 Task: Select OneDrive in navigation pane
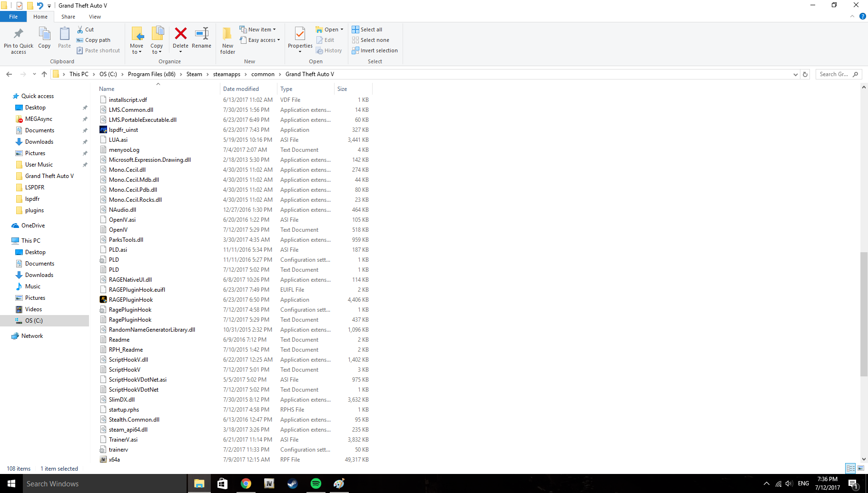tap(33, 226)
